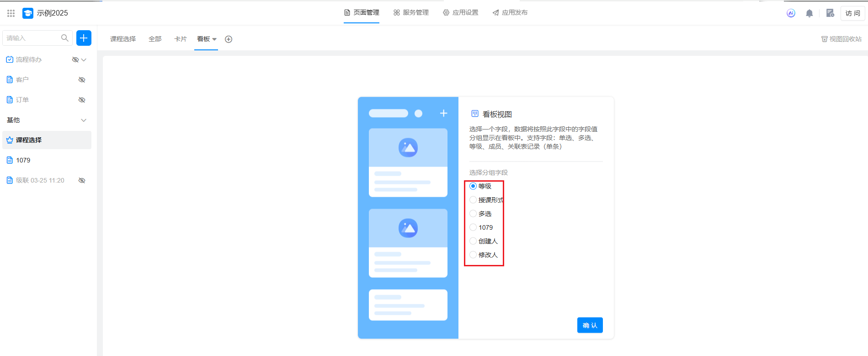Switch to the 服务管理 tab
Viewport: 868px width, 356px height.
[x=411, y=13]
